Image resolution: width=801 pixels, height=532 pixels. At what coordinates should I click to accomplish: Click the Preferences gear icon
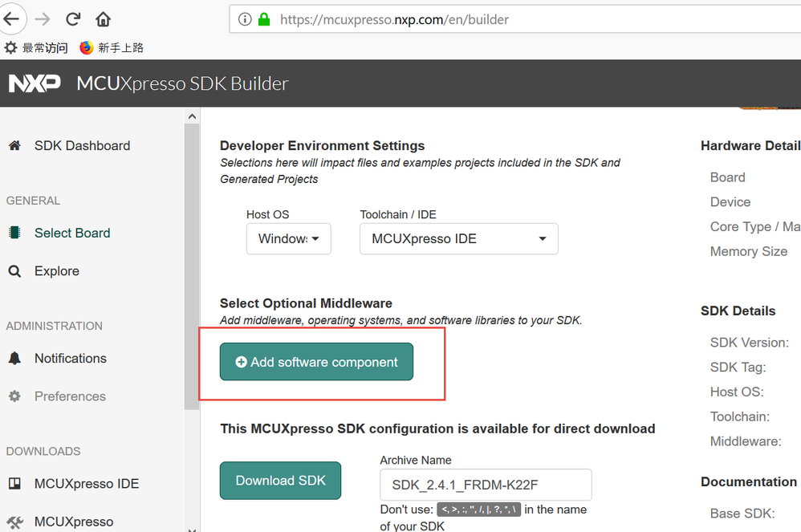click(x=14, y=396)
